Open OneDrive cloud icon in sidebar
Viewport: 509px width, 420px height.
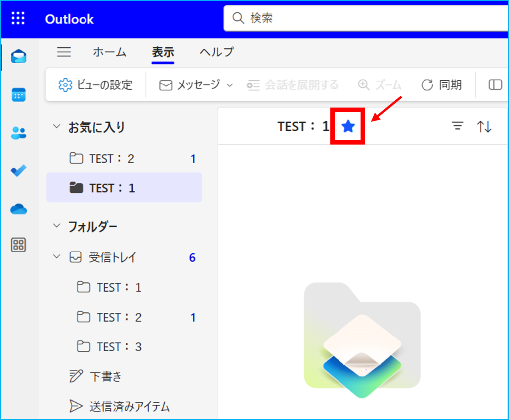(19, 209)
